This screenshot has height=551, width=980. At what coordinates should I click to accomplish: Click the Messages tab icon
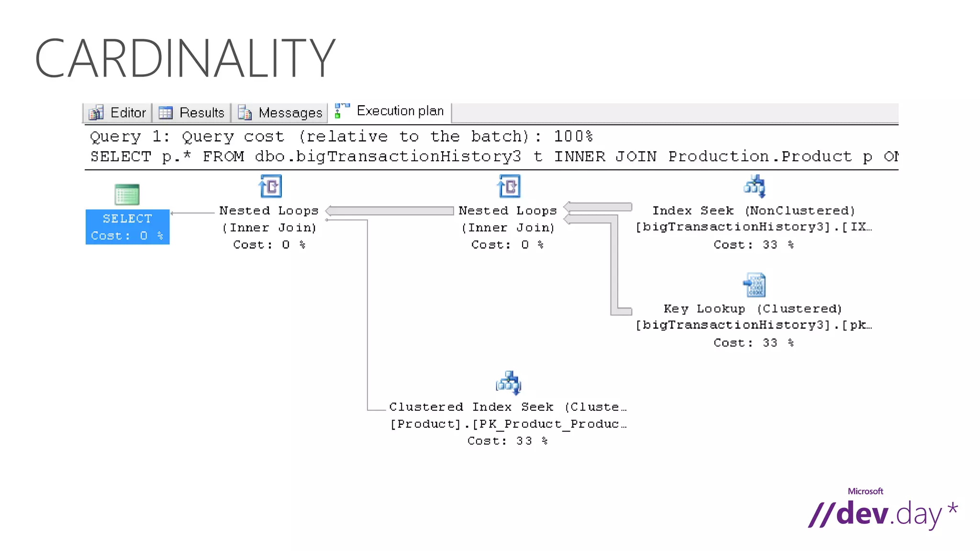(245, 113)
